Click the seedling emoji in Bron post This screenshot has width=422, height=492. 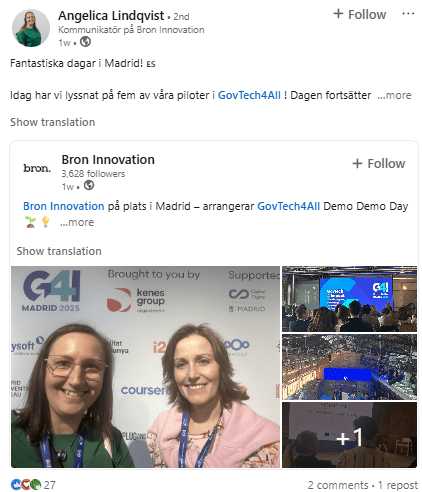tap(30, 222)
